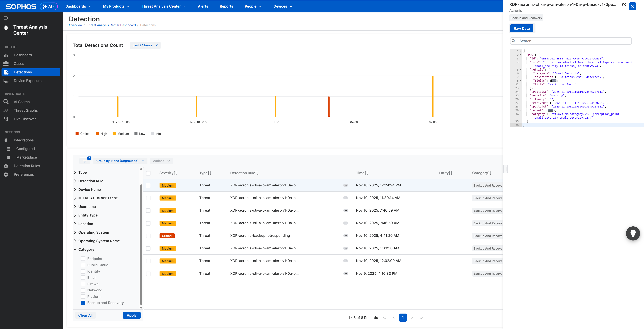Click the Apply button for filters
Screen dimensions: 644x329
coord(132,315)
